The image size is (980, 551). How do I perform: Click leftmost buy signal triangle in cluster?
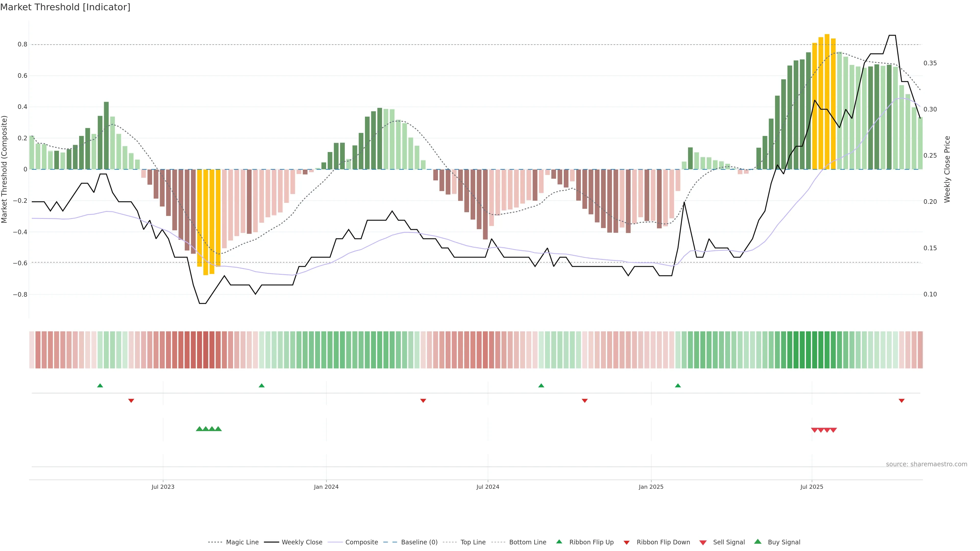tap(199, 429)
